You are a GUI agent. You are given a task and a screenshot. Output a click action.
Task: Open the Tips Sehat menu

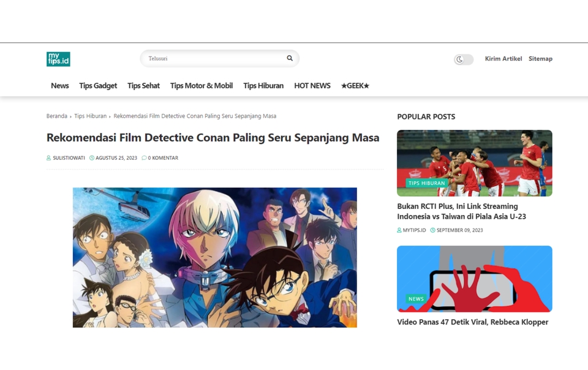[x=143, y=86]
